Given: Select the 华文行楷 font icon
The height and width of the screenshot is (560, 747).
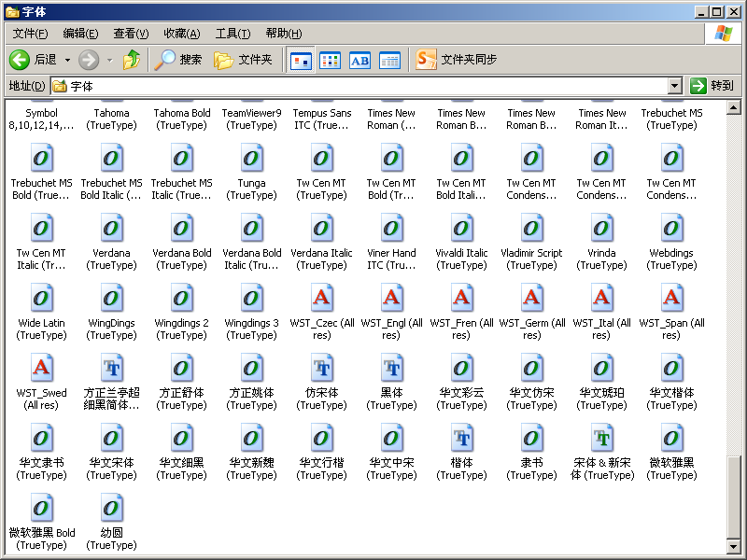Looking at the screenshot, I should (x=321, y=438).
